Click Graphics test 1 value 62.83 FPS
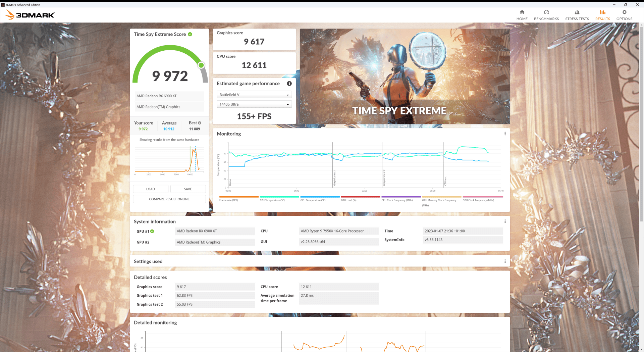The image size is (644, 352). click(x=215, y=295)
